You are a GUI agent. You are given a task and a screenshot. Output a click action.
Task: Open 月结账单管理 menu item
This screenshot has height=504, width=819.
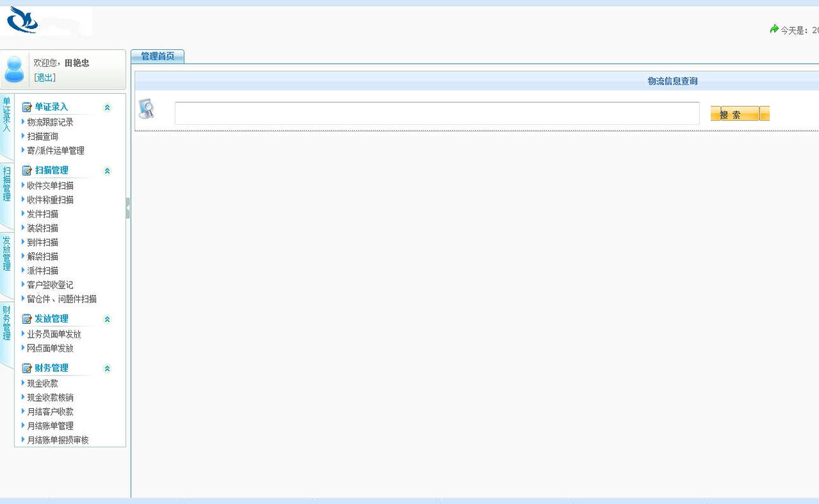click(x=50, y=426)
